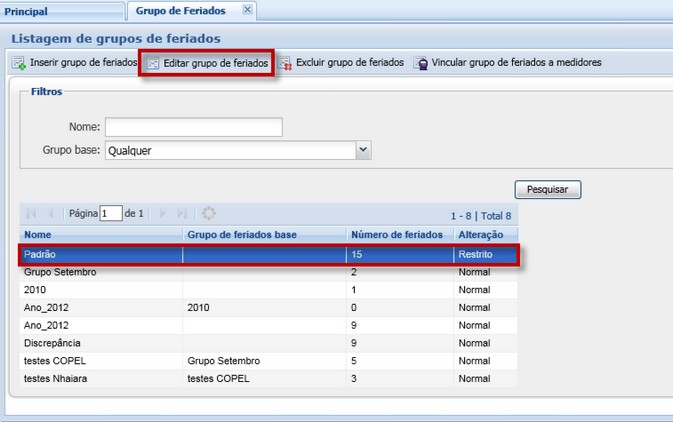Close the Grupo de Feriados tab
Screen dimensions: 673x422
click(248, 10)
